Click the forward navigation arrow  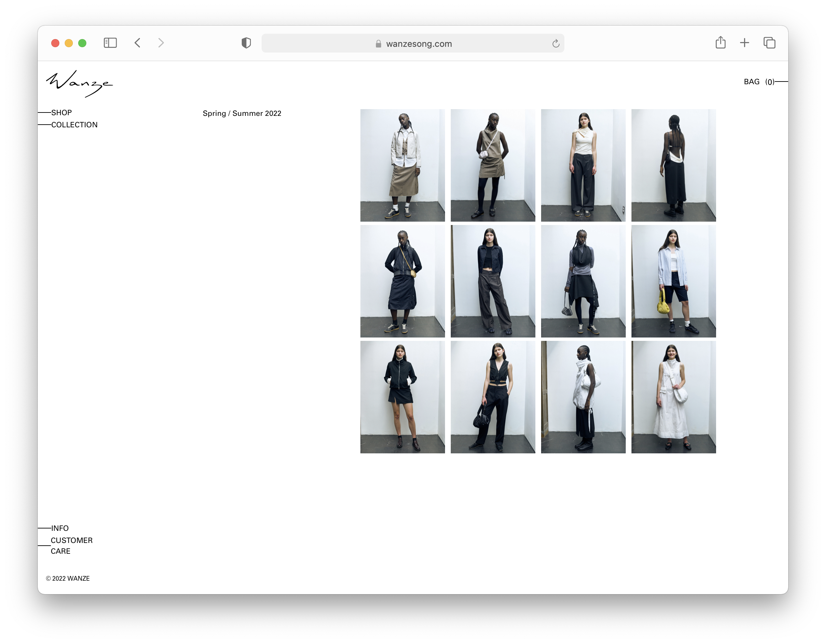161,43
